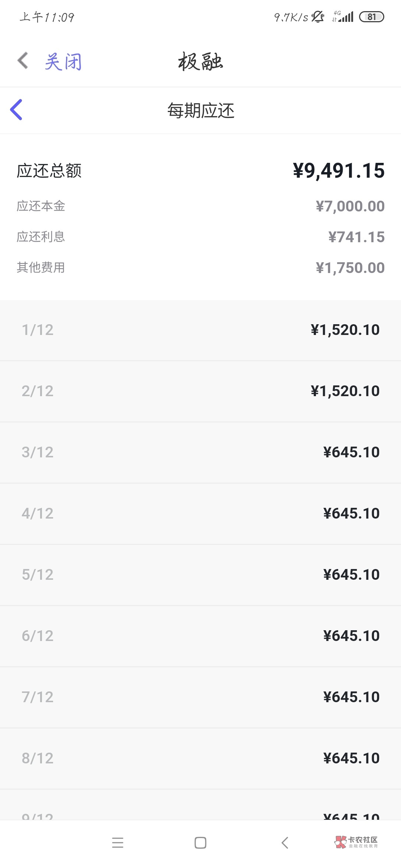Tap the gray back arrow beside 关闭
This screenshot has width=401, height=868.
point(23,61)
